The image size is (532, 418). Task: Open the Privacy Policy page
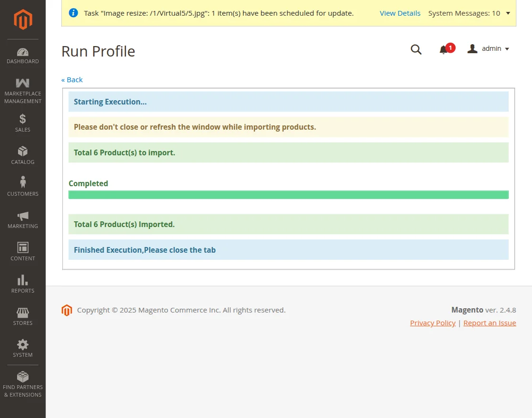point(433,323)
